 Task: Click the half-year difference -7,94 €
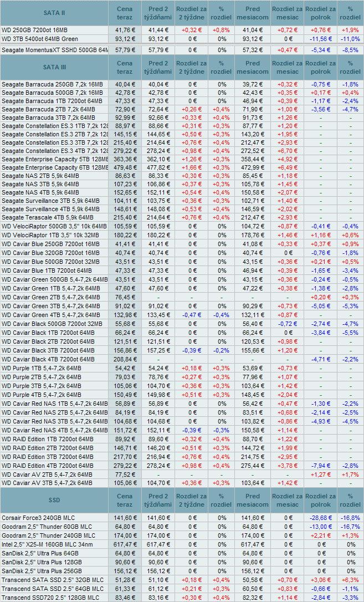click(321, 465)
